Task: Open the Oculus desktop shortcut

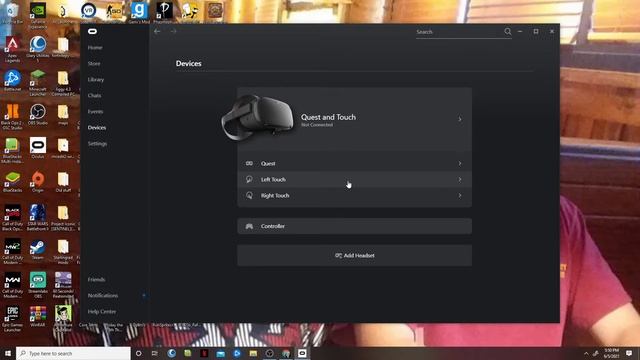Action: click(38, 148)
